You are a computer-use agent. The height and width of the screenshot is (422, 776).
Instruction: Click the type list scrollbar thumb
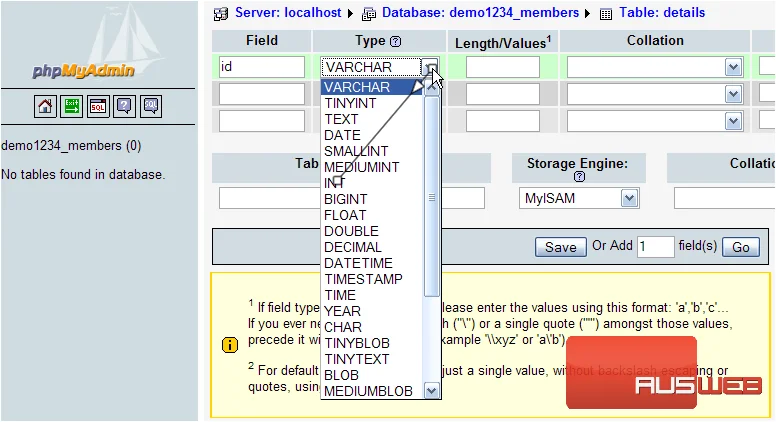[432, 197]
